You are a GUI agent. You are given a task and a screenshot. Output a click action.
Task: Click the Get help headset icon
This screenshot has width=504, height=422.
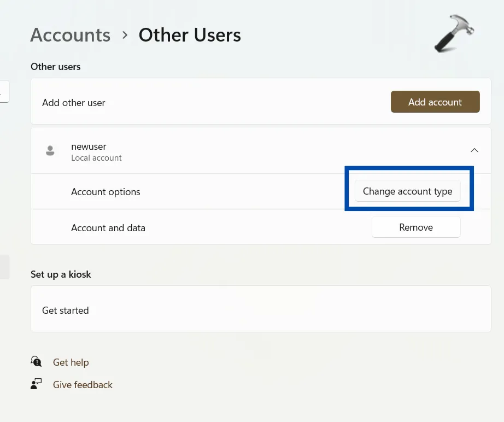tap(37, 362)
